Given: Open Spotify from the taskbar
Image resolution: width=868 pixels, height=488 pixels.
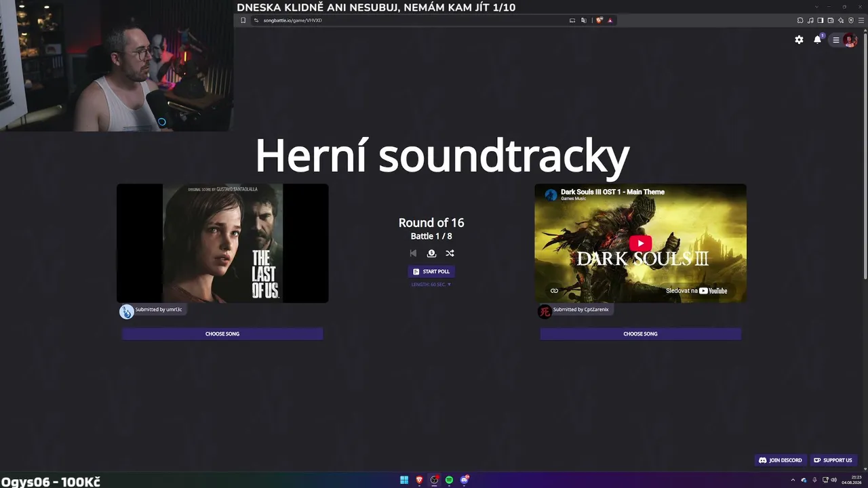Looking at the screenshot, I should pos(449,480).
